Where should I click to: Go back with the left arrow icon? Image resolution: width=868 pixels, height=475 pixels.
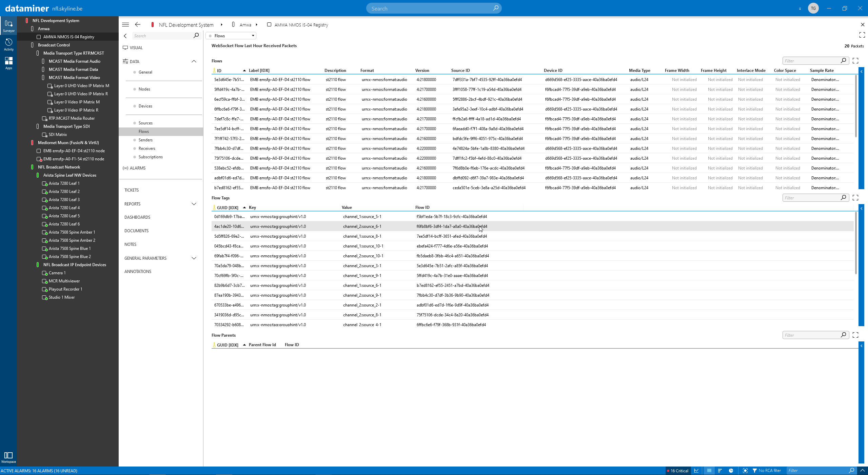138,24
